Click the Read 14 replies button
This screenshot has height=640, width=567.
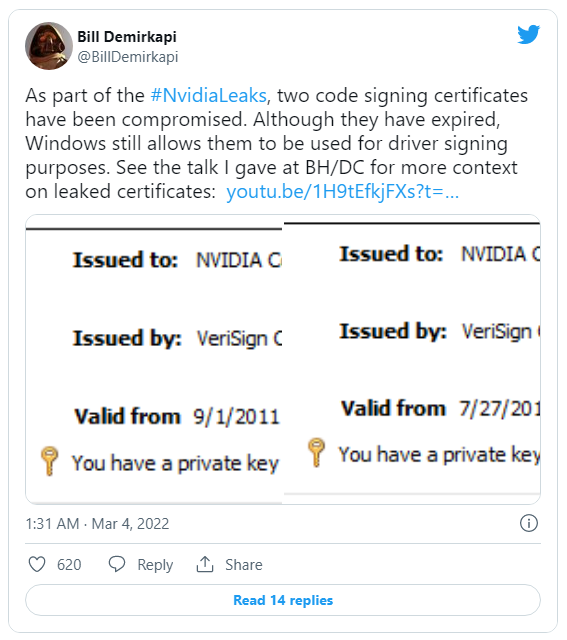pyautogui.click(x=283, y=600)
